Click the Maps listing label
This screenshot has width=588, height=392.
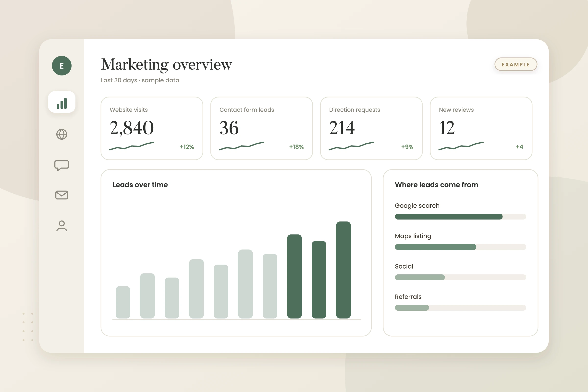coord(413,236)
